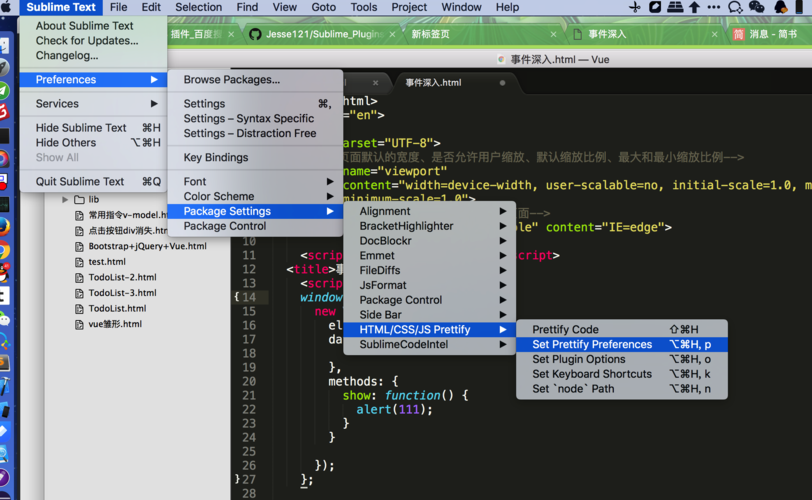Open the Help menu
This screenshot has width=812, height=500.
coord(507,7)
